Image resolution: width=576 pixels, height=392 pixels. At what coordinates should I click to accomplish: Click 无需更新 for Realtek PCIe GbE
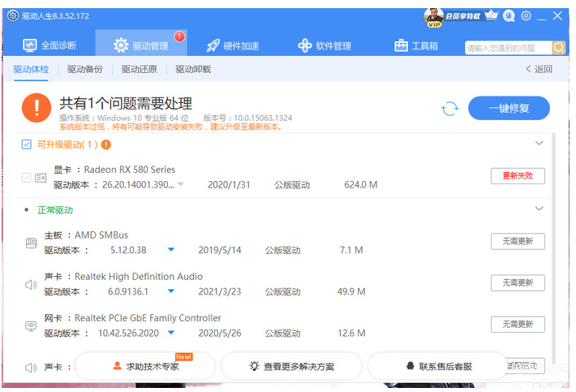[518, 325]
